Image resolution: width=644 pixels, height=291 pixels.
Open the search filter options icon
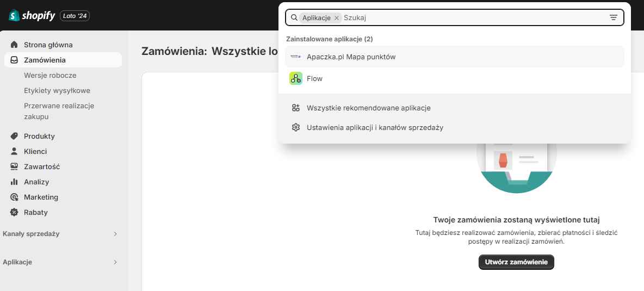click(613, 17)
